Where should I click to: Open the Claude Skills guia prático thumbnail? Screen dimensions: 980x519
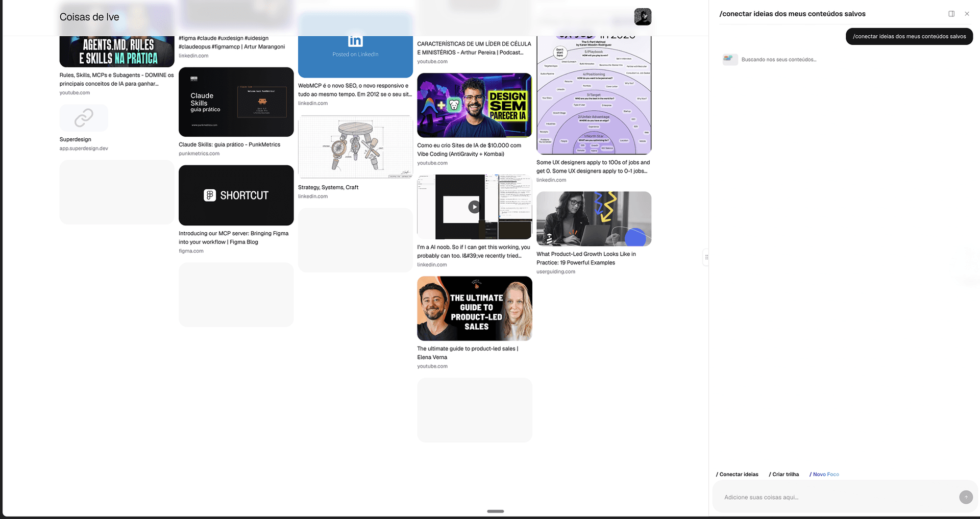tap(236, 102)
